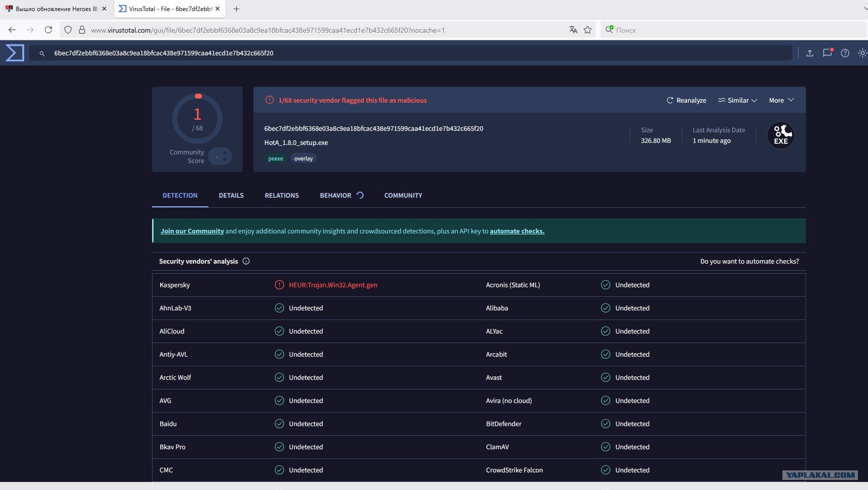Click the overlay tag

click(304, 158)
